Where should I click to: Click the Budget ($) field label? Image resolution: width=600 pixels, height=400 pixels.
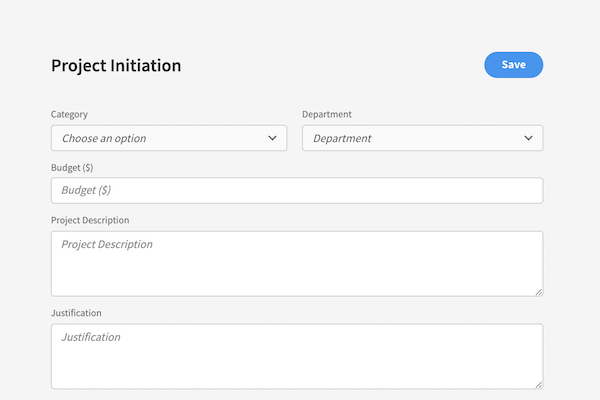click(x=72, y=167)
